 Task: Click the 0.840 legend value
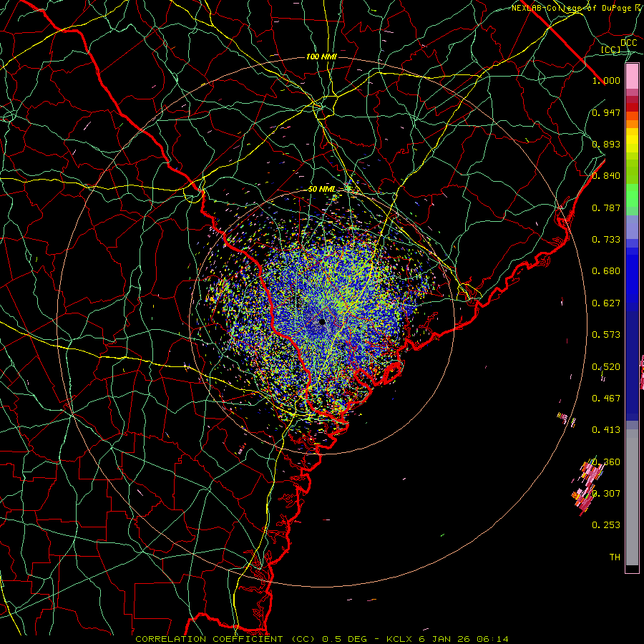click(x=606, y=175)
